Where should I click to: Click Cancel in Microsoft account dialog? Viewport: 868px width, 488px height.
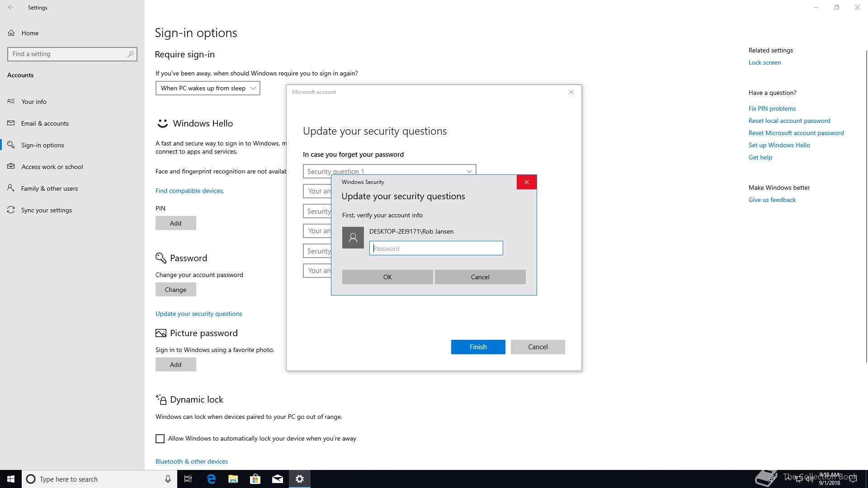(x=538, y=347)
